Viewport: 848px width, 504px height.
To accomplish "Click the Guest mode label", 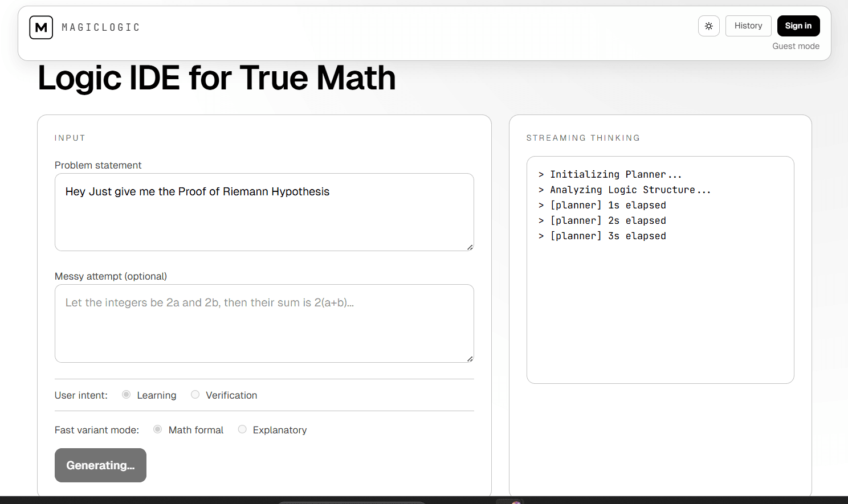I will (x=796, y=46).
